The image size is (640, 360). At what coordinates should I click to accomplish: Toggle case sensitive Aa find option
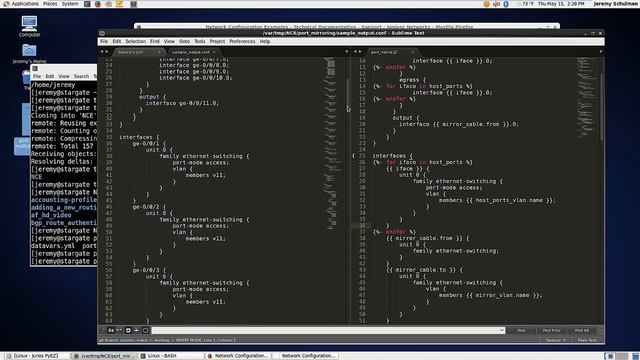click(x=111, y=330)
